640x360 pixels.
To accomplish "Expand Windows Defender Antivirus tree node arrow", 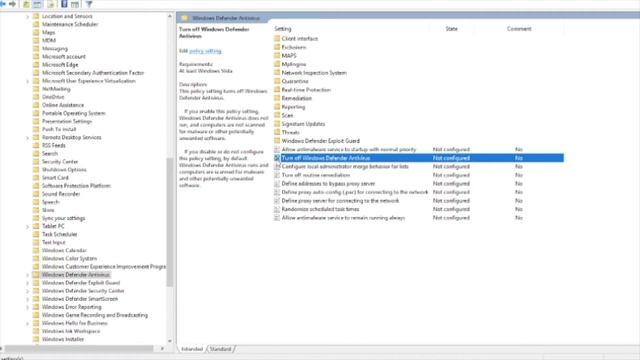I will (28, 275).
